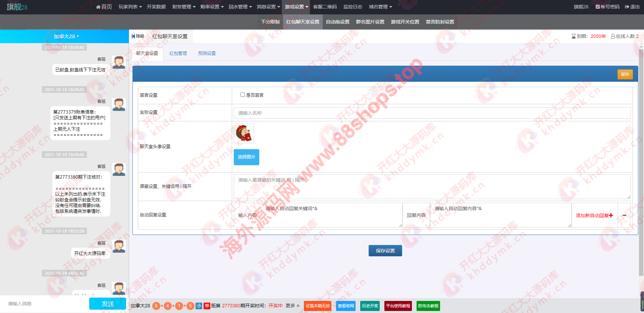The image size is (644, 313).
Task: Open the 加拿大28 game dropdown
Action: click(66, 37)
